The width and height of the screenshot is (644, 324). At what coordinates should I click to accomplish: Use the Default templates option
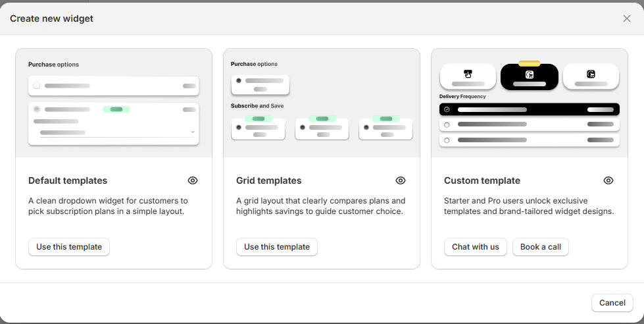[x=69, y=247]
